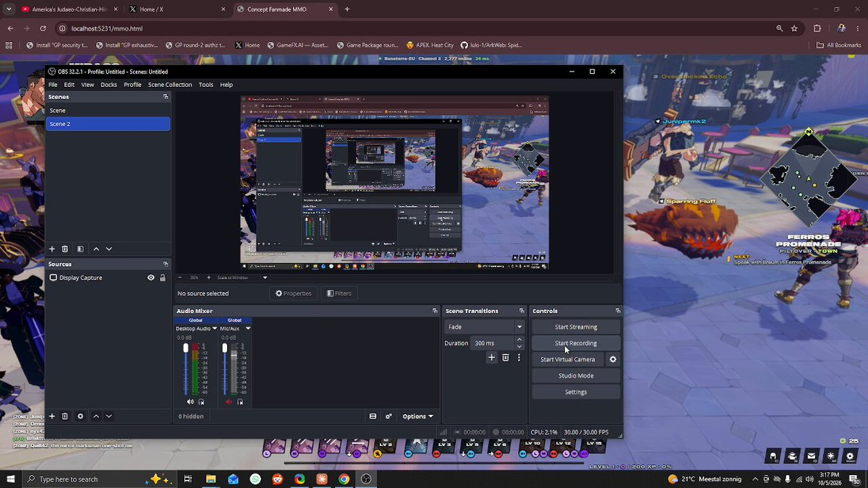This screenshot has width=868, height=488.
Task: Open transition properties three-dot menu
Action: point(519,358)
